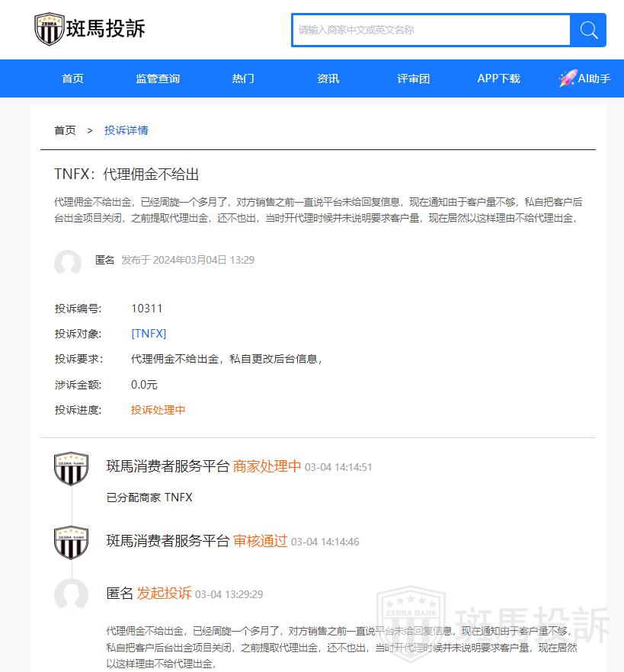Viewport: 624px width, 672px height.
Task: Click the magnifier search button
Action: pyautogui.click(x=588, y=30)
